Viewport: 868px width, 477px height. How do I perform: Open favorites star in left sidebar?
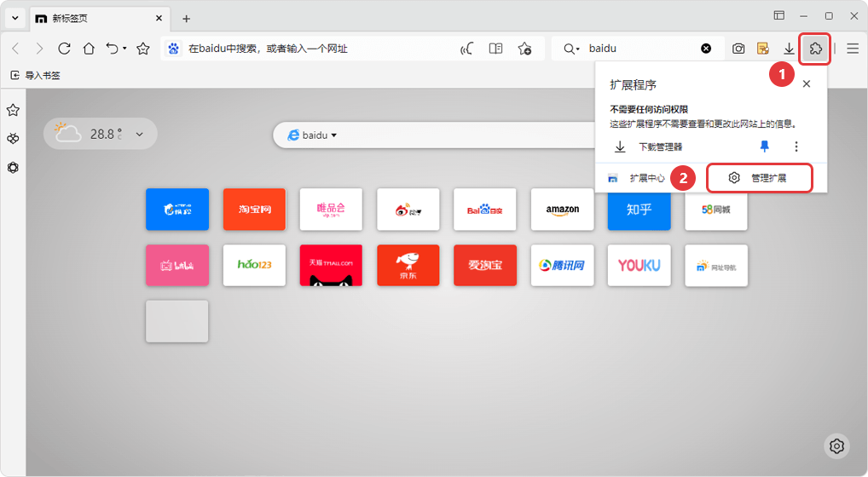[x=13, y=110]
